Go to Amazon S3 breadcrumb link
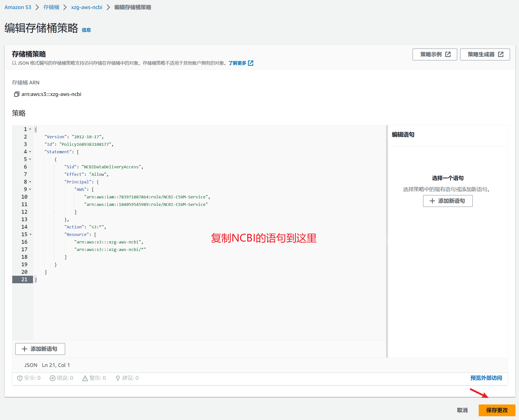Screen dimensions: 519x420 (x=18, y=7)
